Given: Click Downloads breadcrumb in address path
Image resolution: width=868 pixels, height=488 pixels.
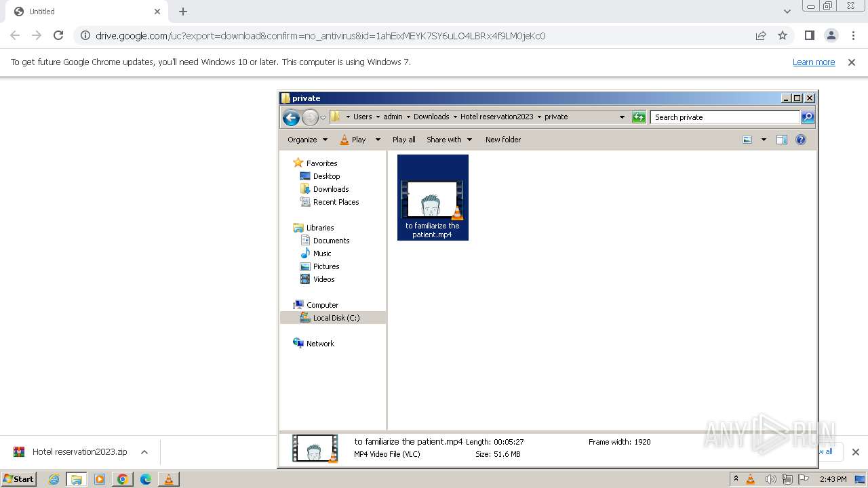Looking at the screenshot, I should (x=431, y=117).
